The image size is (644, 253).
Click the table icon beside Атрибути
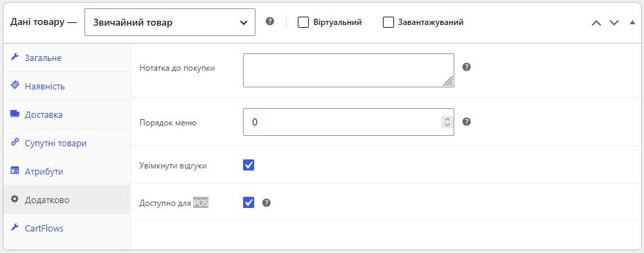15,171
